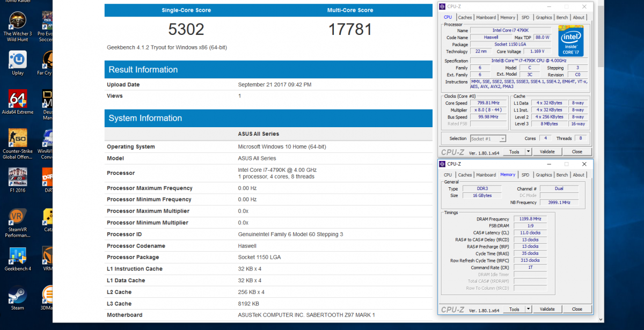
Task: Click the "Intel Core i7 4790K" name field in CPU-Z
Action: click(x=509, y=31)
